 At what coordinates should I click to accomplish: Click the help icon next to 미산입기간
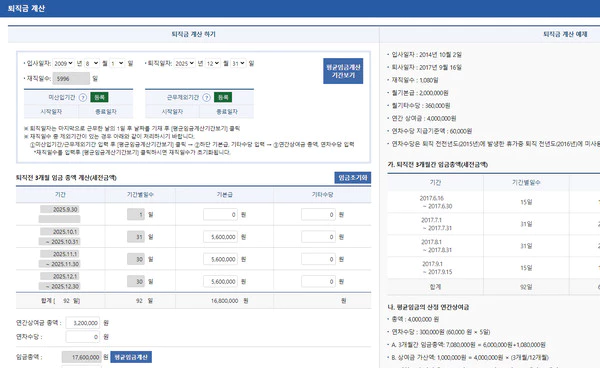pyautogui.click(x=83, y=98)
